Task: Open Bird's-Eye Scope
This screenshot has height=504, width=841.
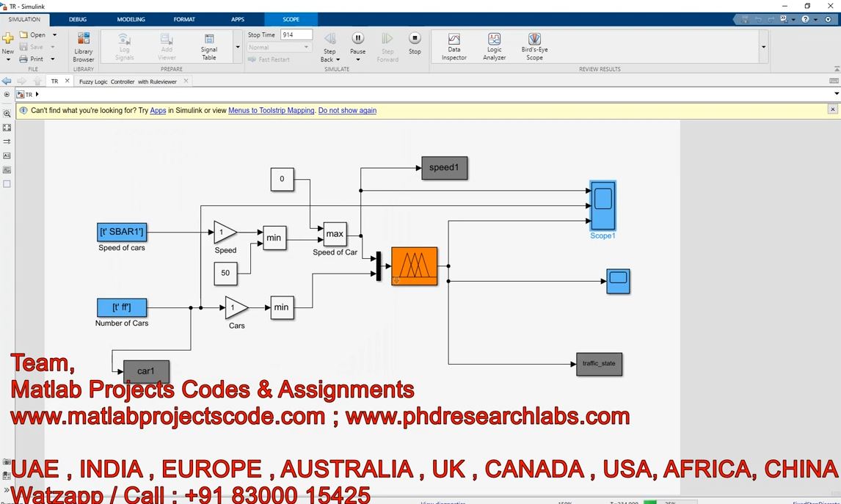Action: pyautogui.click(x=535, y=47)
